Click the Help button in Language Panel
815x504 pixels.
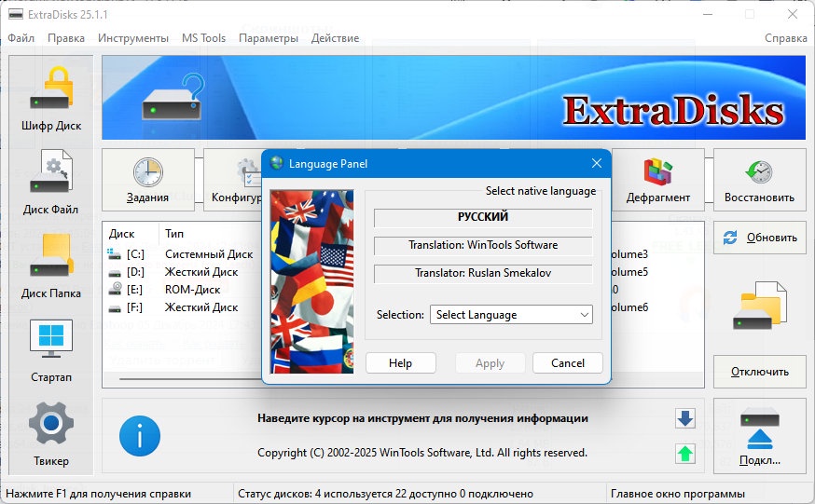(400, 362)
